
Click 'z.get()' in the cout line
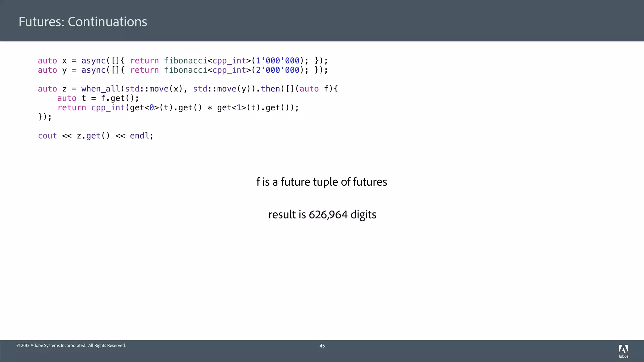coord(93,136)
